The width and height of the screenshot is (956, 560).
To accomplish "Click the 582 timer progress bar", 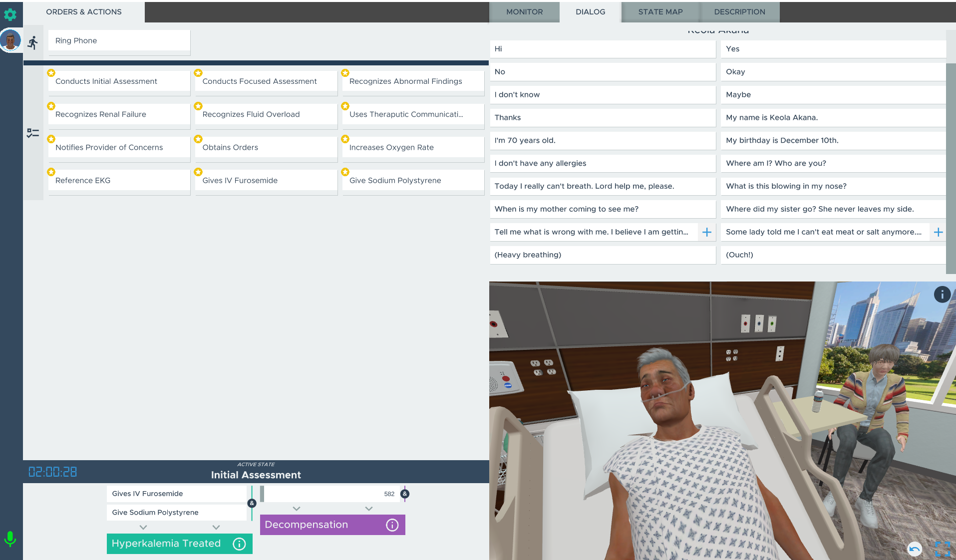I will point(329,494).
